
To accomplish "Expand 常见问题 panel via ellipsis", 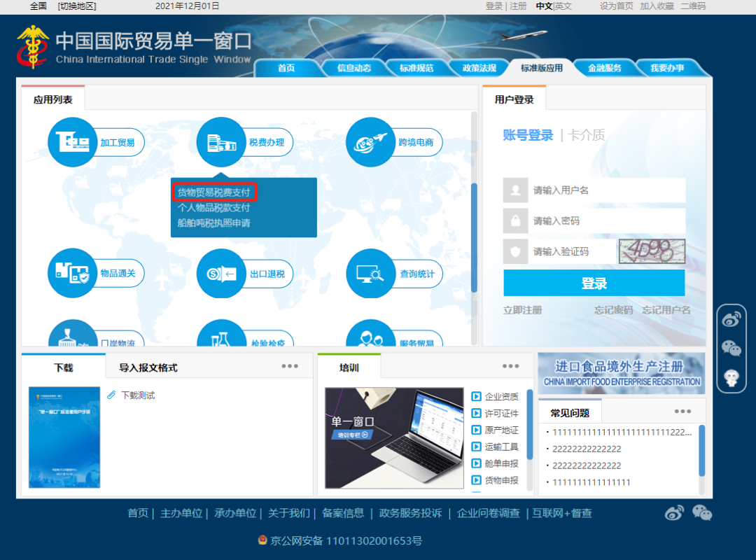I will point(682,412).
